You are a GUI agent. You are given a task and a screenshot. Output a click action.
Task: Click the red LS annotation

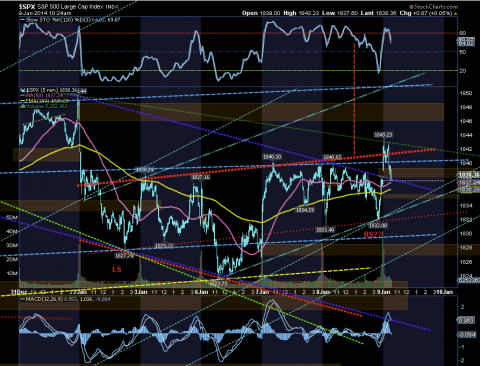click(x=117, y=269)
